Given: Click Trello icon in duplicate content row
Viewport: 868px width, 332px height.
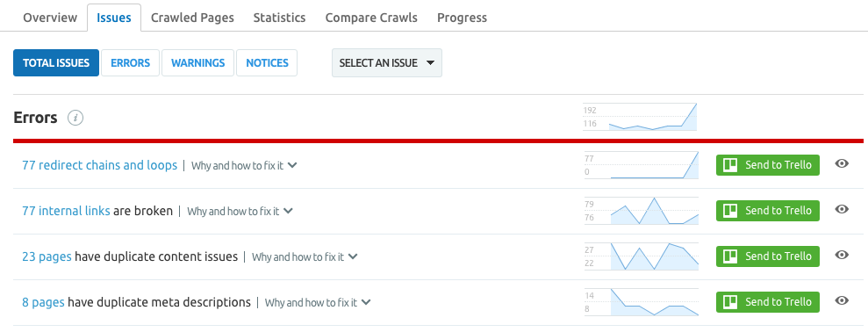Looking at the screenshot, I should pyautogui.click(x=730, y=256).
